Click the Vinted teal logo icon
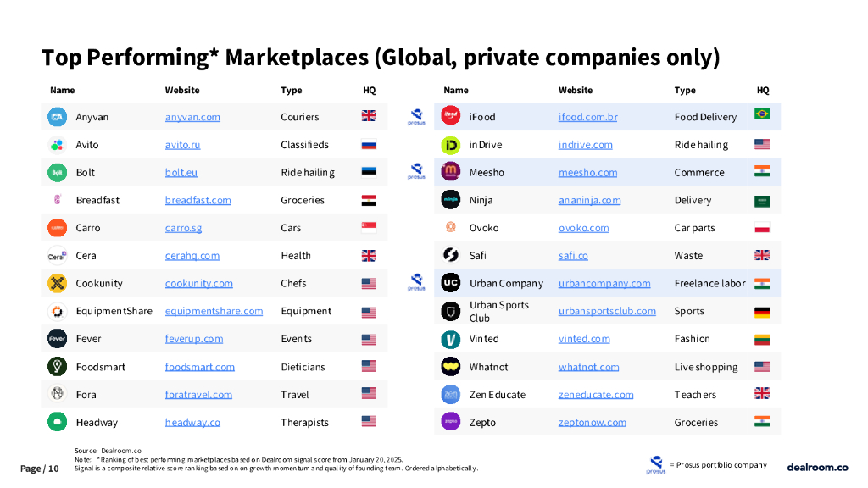 pyautogui.click(x=451, y=339)
